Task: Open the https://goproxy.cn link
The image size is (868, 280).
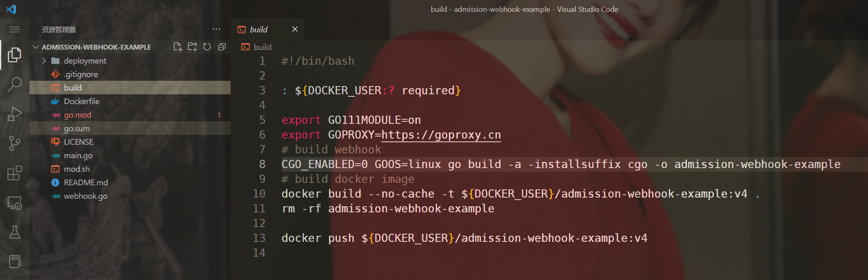Action: pyautogui.click(x=441, y=135)
